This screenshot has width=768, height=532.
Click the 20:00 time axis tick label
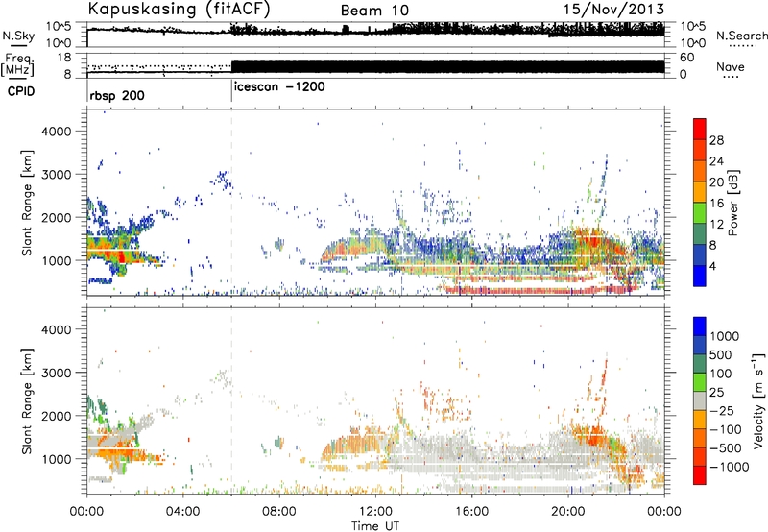(x=568, y=512)
